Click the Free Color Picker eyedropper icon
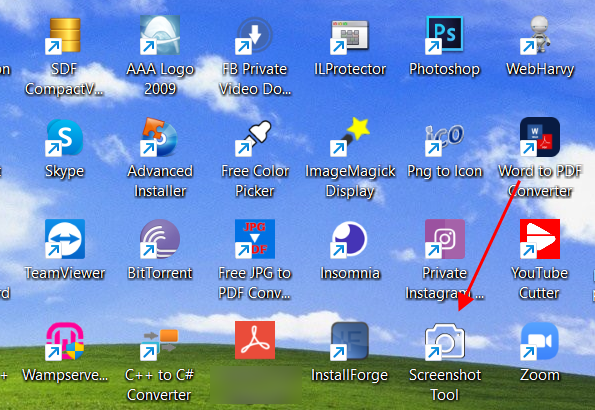Image resolution: width=595 pixels, height=410 pixels. coord(253,138)
